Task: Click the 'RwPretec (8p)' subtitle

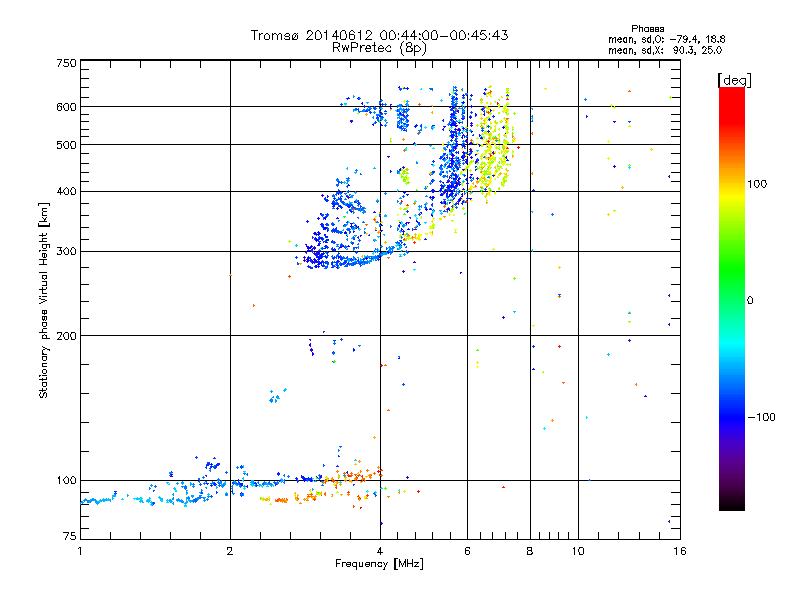Action: click(379, 48)
